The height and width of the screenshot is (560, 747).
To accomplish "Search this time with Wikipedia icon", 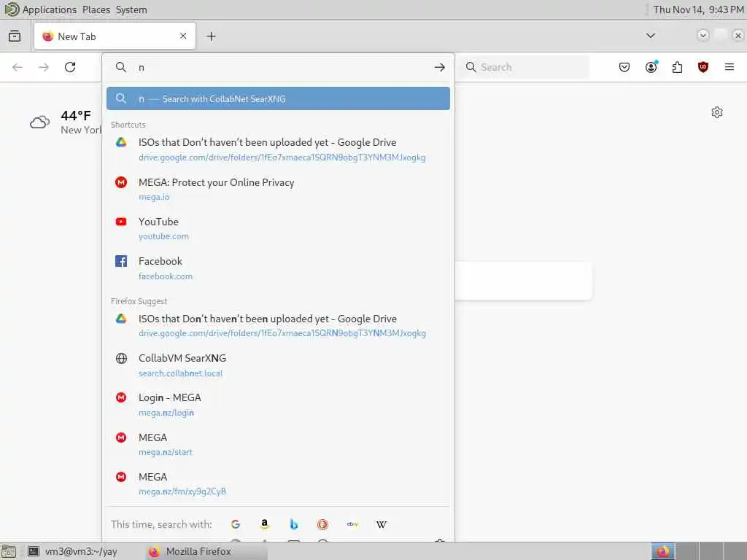I will [381, 524].
